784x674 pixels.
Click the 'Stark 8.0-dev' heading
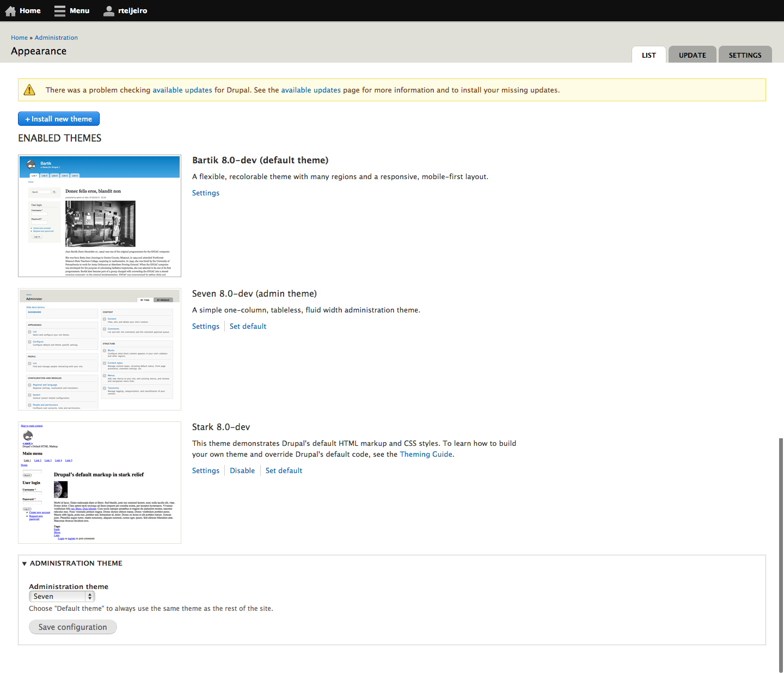(221, 427)
